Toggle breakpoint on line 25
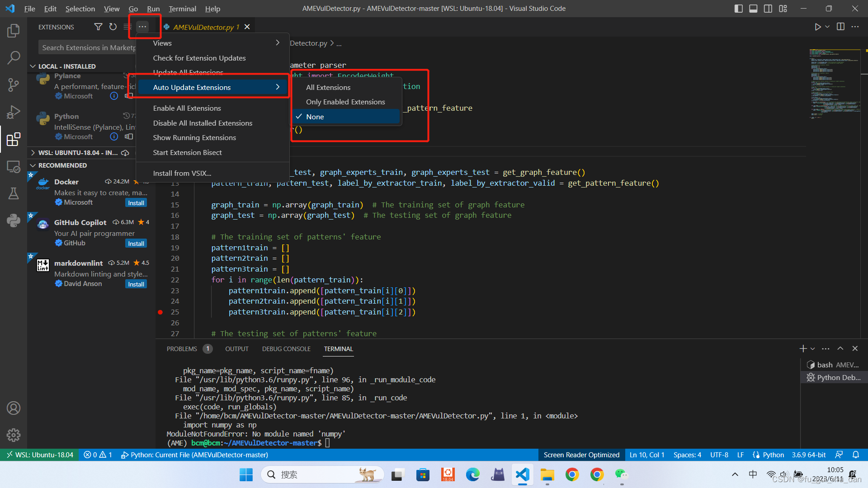This screenshot has height=488, width=868. (x=160, y=312)
